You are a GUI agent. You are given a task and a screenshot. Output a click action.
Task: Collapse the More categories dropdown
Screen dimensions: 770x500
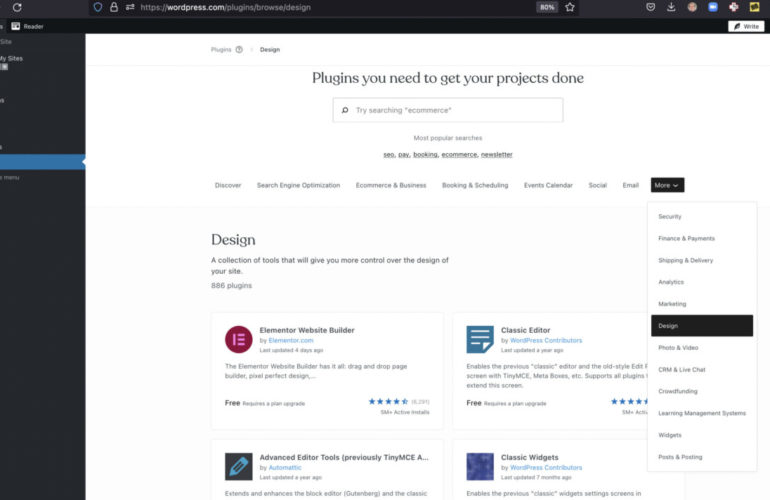pyautogui.click(x=667, y=185)
